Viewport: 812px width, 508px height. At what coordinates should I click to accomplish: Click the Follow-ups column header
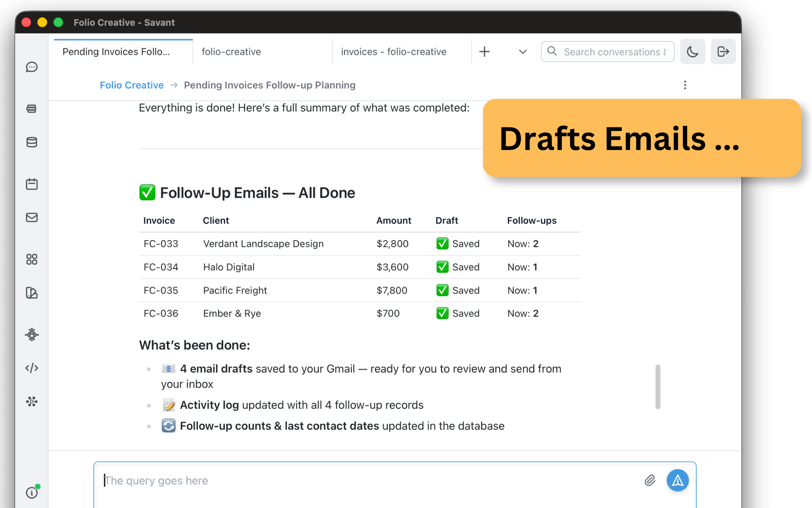532,221
